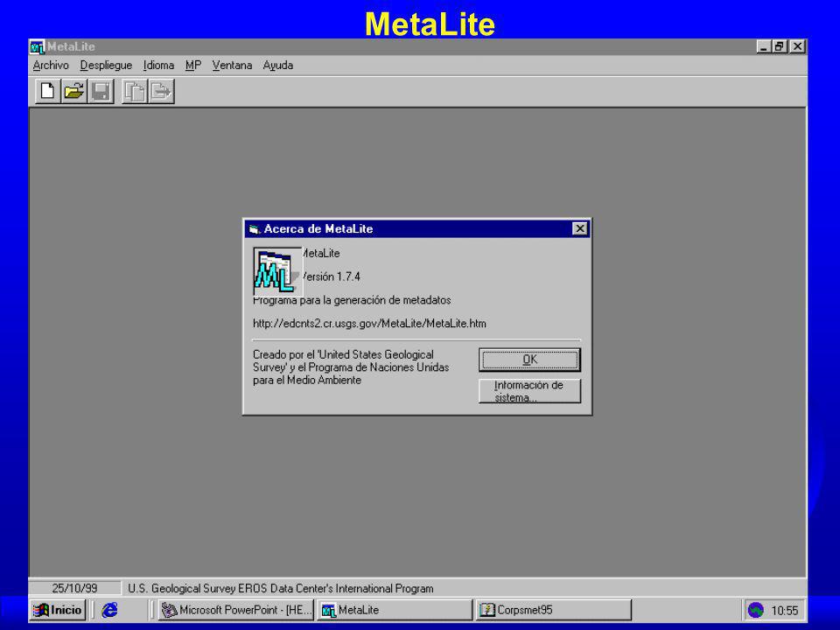
Task: Confirm the About dialog with OK
Action: (x=529, y=360)
